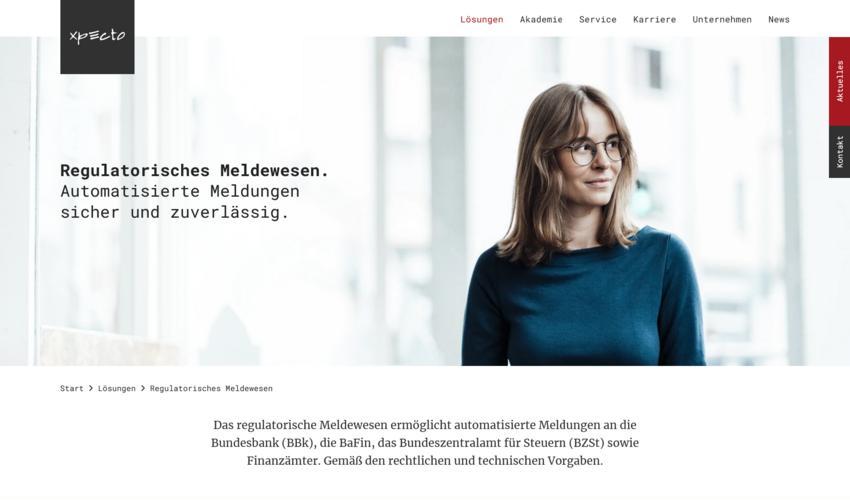
Task: Click 'Bundesbank (BBk)' in the intro paragraph
Action: (263, 443)
